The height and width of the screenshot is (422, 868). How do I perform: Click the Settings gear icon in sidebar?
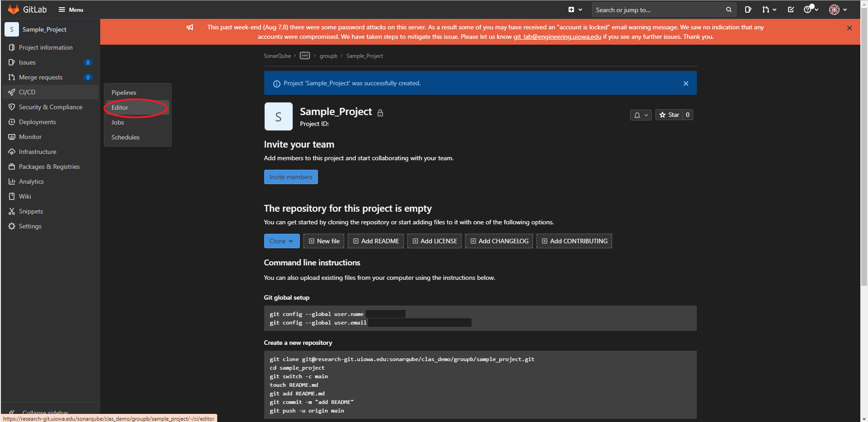12,226
